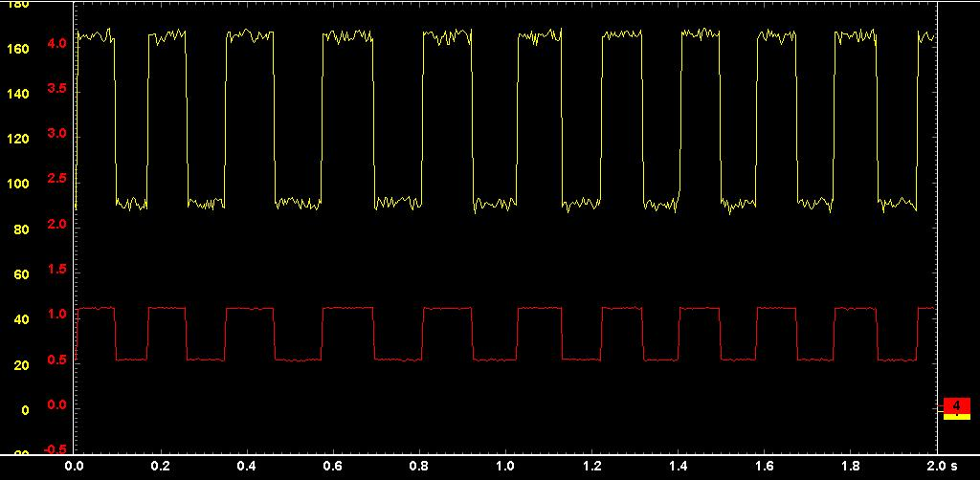980x480 pixels.
Task: Click the red 1.0 voltage axis label
Action: coord(56,315)
